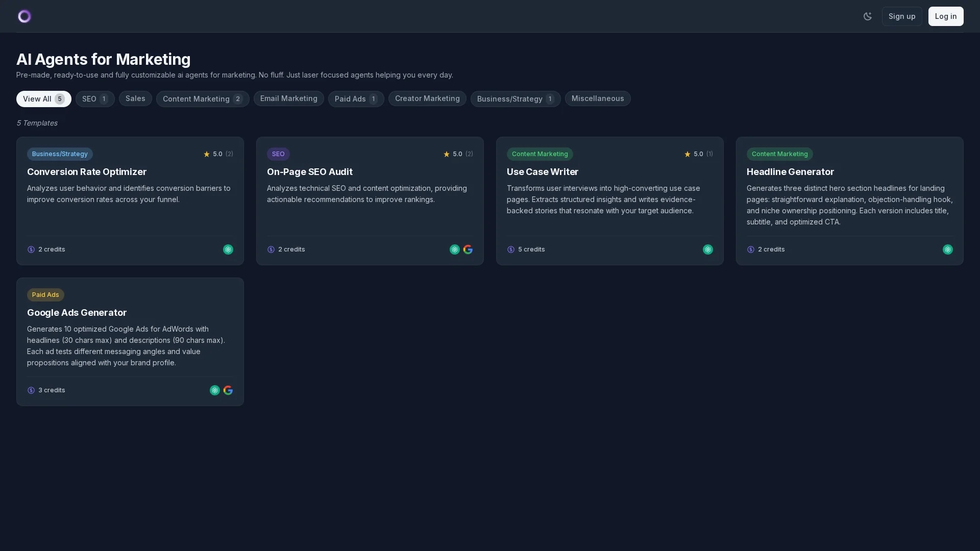Image resolution: width=980 pixels, height=551 pixels.
Task: Choose the Email Marketing filter
Action: pos(288,98)
